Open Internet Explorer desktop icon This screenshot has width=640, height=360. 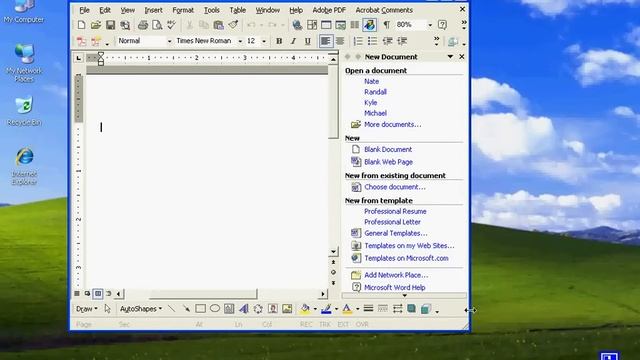point(24,166)
